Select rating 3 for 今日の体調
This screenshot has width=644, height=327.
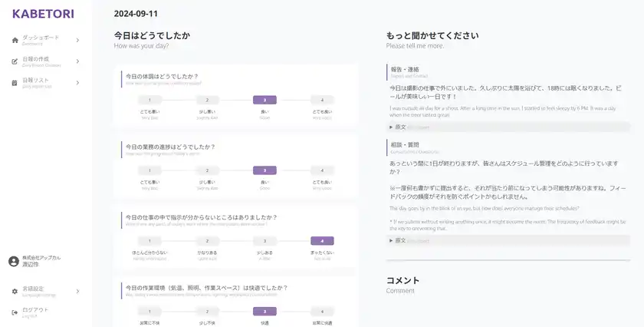[265, 100]
